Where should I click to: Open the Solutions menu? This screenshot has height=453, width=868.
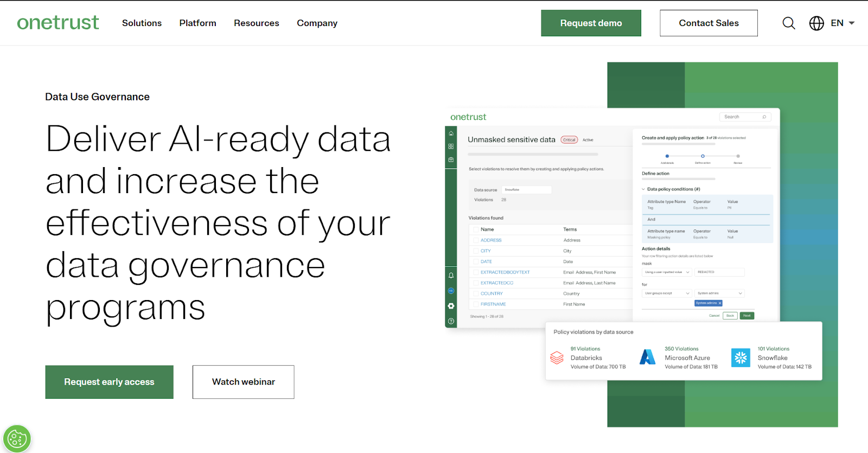coord(142,23)
